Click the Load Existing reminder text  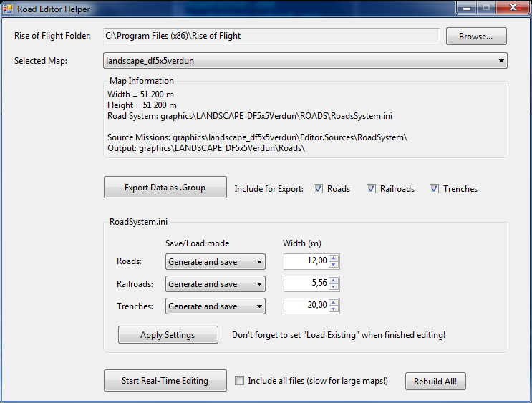(x=339, y=335)
